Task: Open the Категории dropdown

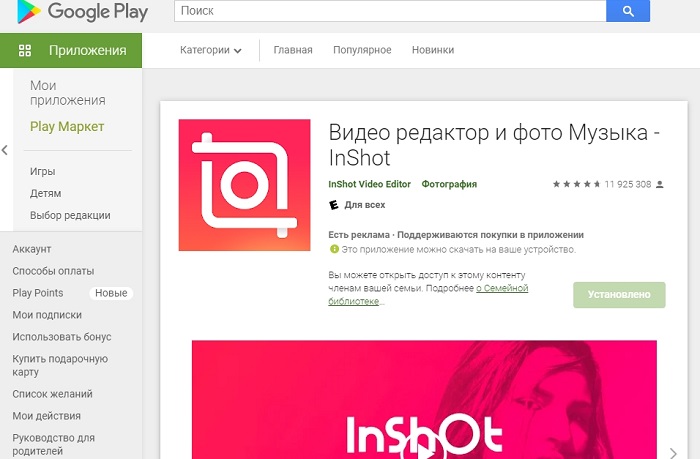Action: [x=210, y=50]
